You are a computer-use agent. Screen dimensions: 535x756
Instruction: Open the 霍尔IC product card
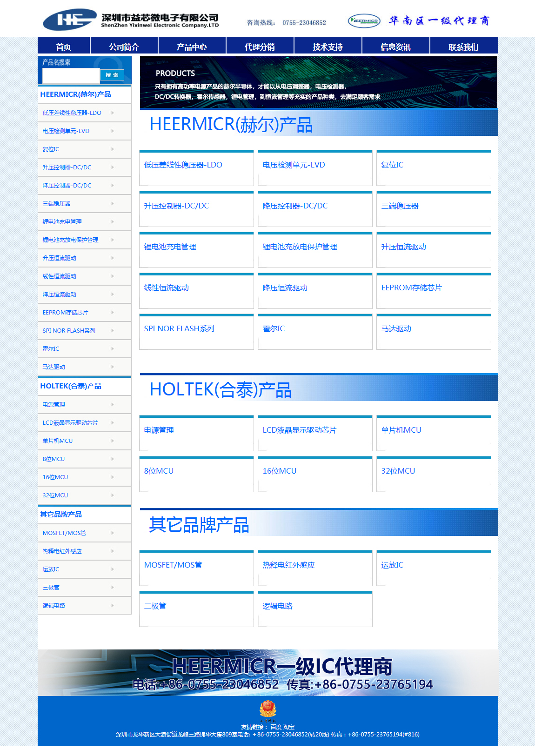315,332
